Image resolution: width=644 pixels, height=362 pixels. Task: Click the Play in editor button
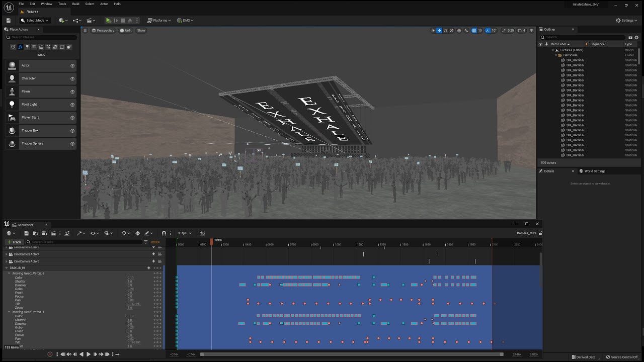pos(108,21)
